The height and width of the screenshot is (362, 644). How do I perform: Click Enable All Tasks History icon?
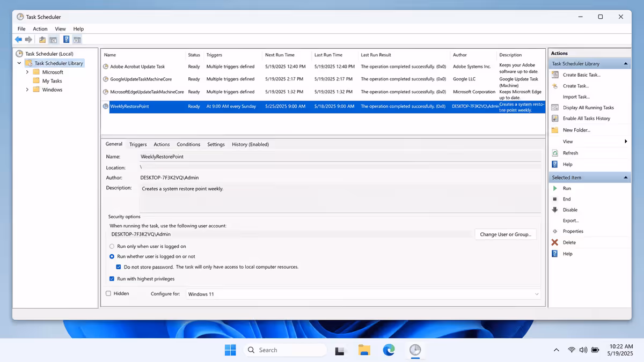(555, 119)
